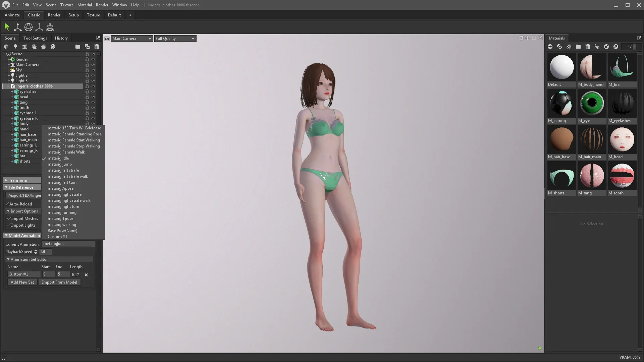644x362 pixels.
Task: Activate the Rotate tool
Action: [x=29, y=27]
